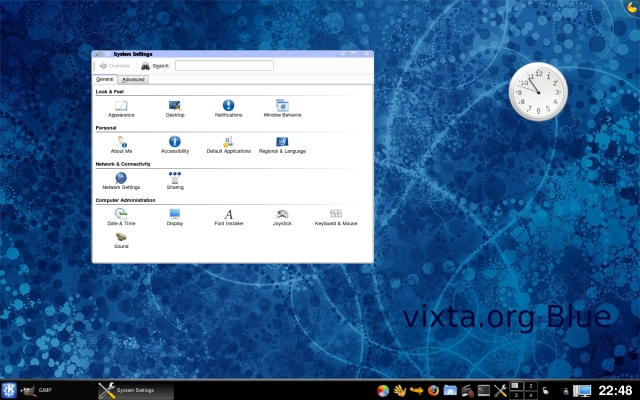Click the clapperboard panel icon
The width and height of the screenshot is (640, 400).
[x=467, y=391]
